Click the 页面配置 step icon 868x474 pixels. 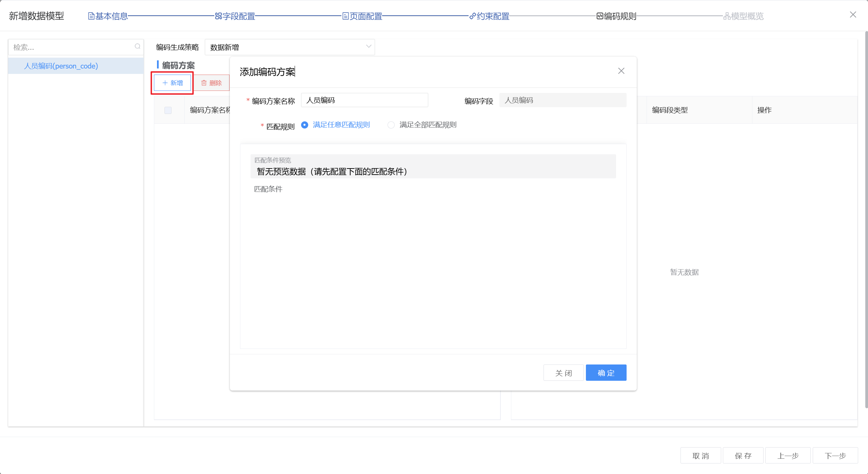click(345, 16)
